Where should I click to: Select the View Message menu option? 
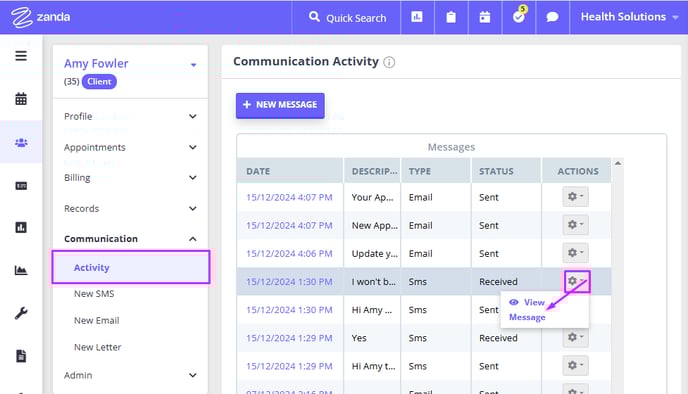(x=528, y=310)
